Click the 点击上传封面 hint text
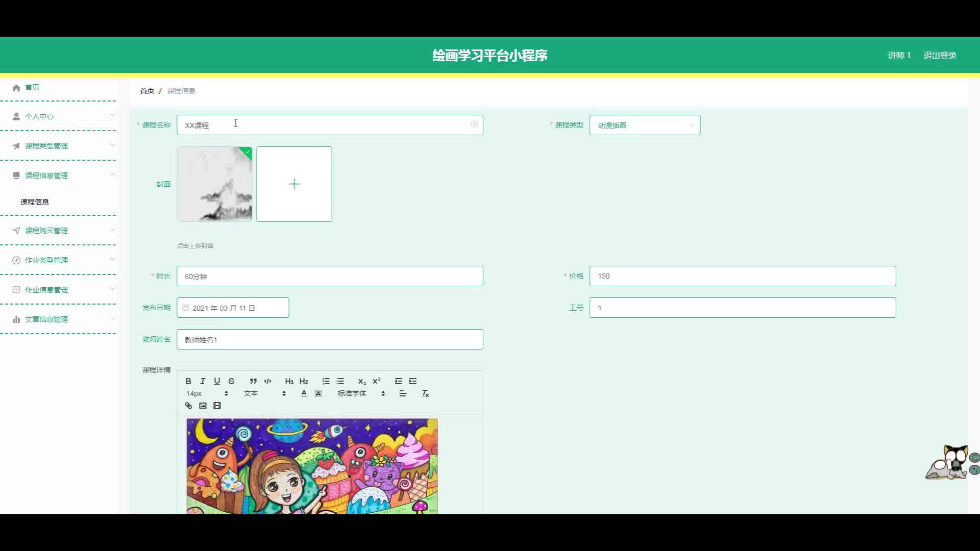The height and width of the screenshot is (551, 980). pos(195,245)
